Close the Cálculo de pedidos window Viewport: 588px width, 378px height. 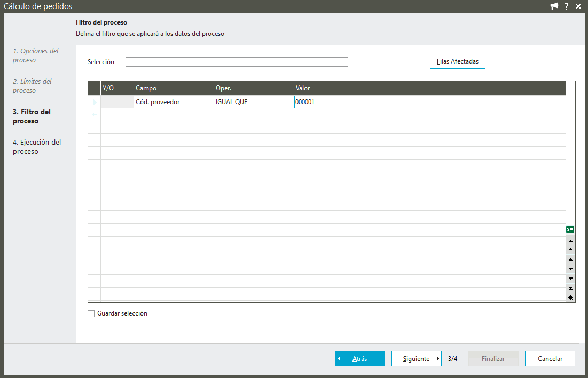(578, 6)
